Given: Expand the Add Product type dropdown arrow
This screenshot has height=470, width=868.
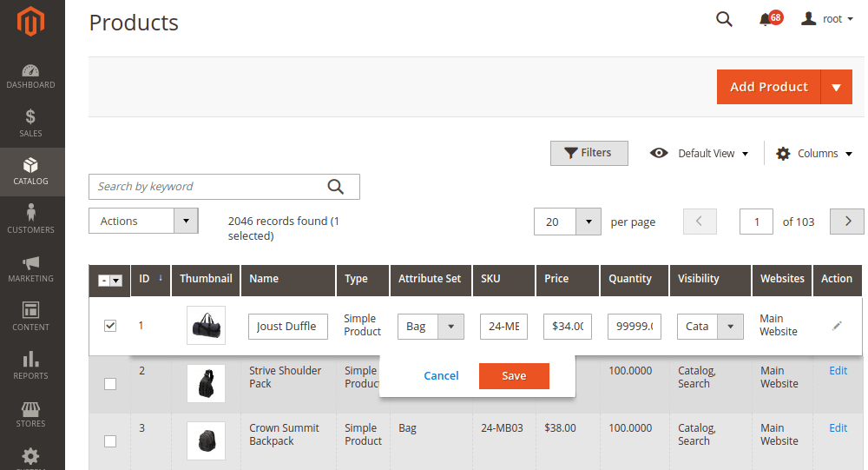Looking at the screenshot, I should pyautogui.click(x=837, y=87).
